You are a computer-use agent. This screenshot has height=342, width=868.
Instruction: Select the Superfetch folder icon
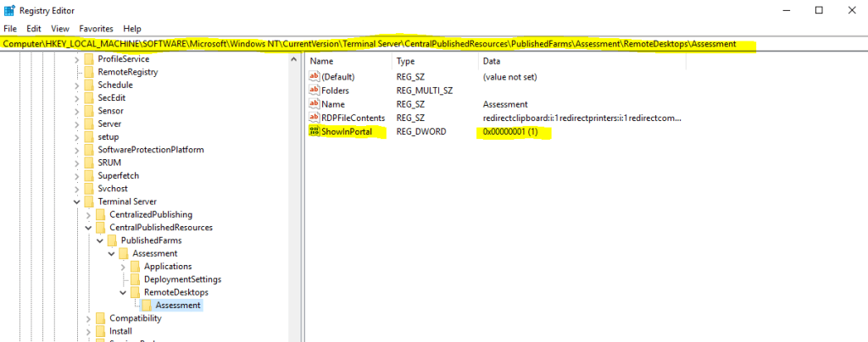tap(88, 176)
